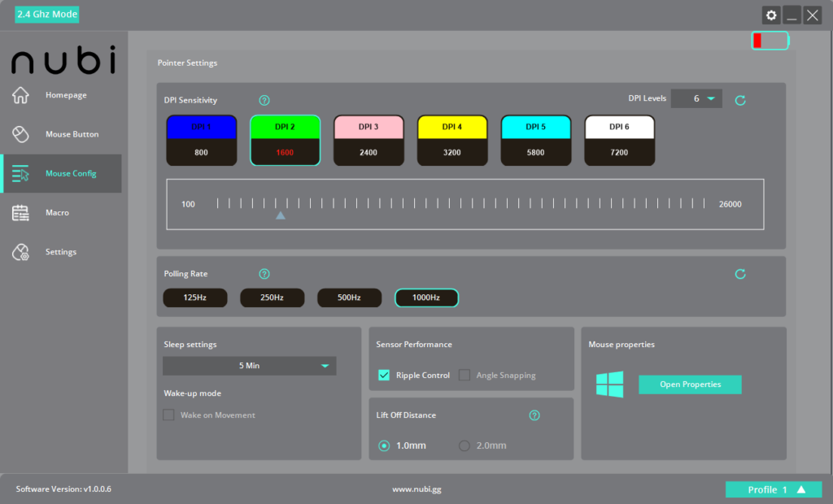Open Settings section in sidebar
Screen dimensions: 833x504
point(61,252)
